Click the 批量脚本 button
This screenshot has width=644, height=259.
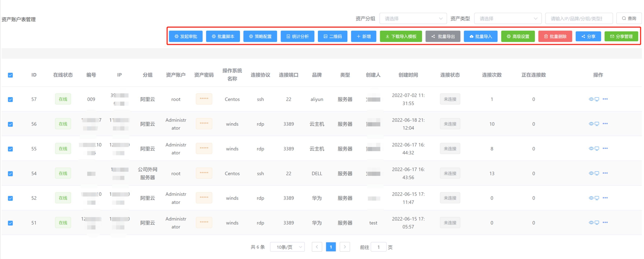click(223, 36)
